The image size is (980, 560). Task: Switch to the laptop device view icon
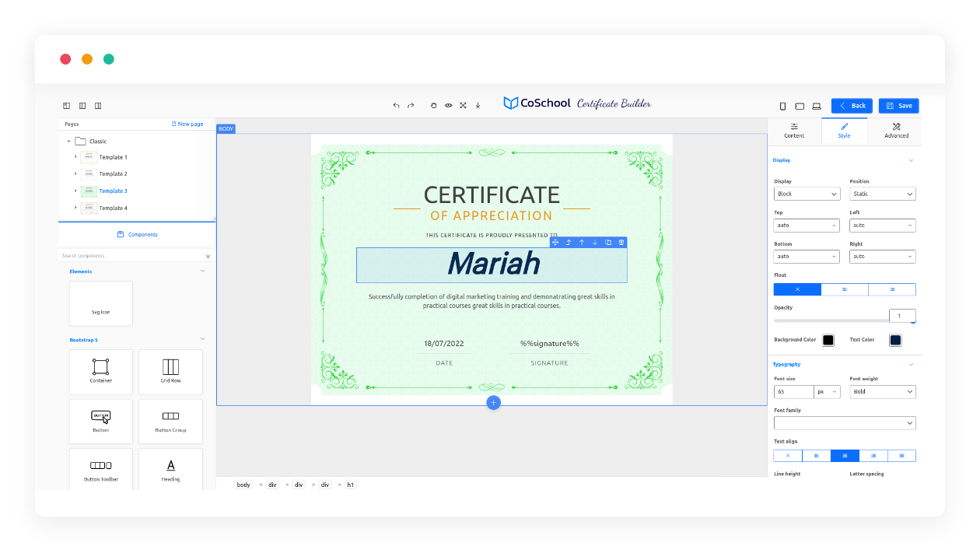tap(817, 106)
